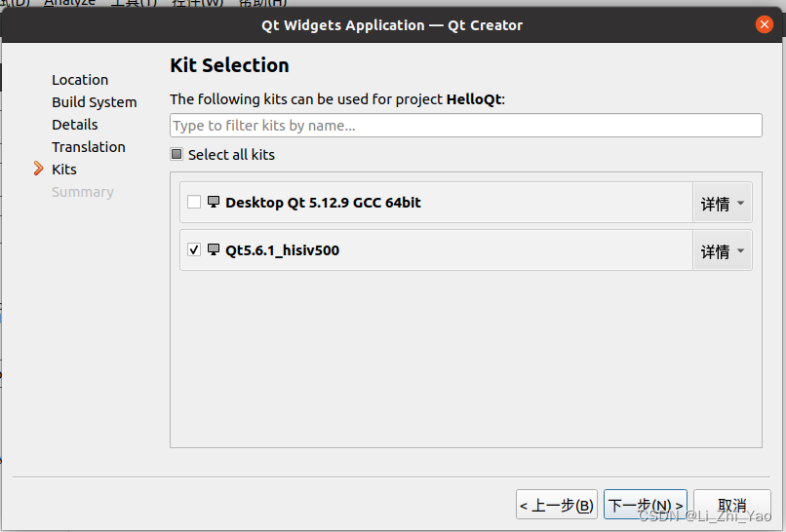The height and width of the screenshot is (532, 786).
Task: Uncheck the Qt5.6.1_hisiv500 kit checkbox
Action: tap(194, 250)
